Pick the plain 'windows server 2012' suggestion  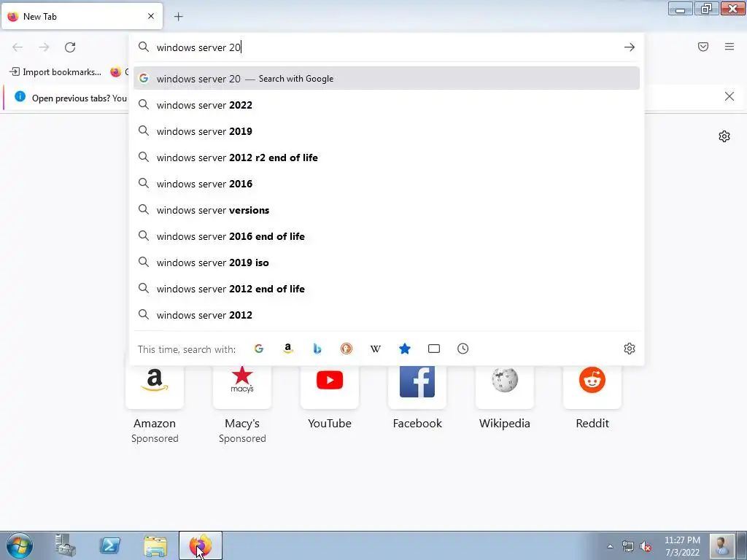point(387,315)
